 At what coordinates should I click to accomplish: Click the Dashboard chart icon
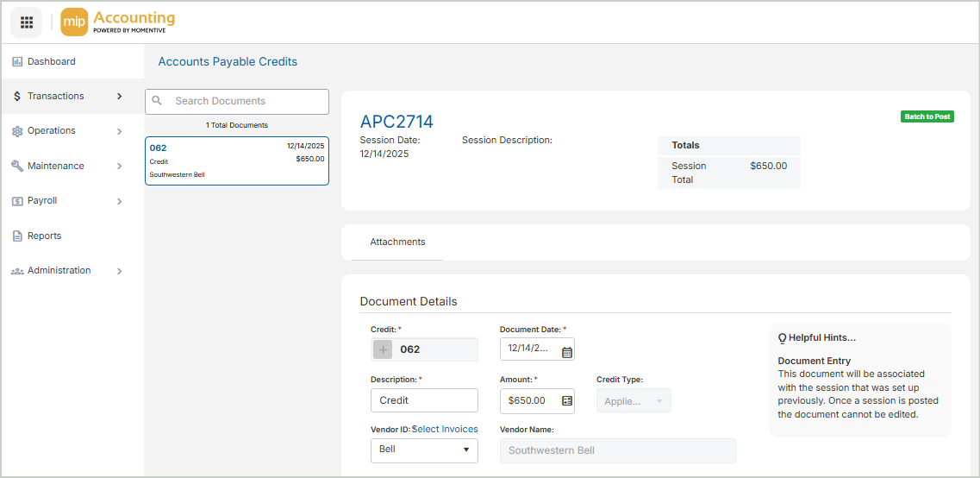pyautogui.click(x=17, y=62)
